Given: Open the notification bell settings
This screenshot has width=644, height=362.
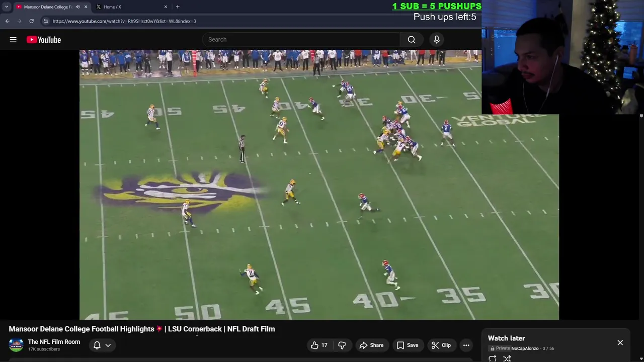Looking at the screenshot, I should [97, 345].
